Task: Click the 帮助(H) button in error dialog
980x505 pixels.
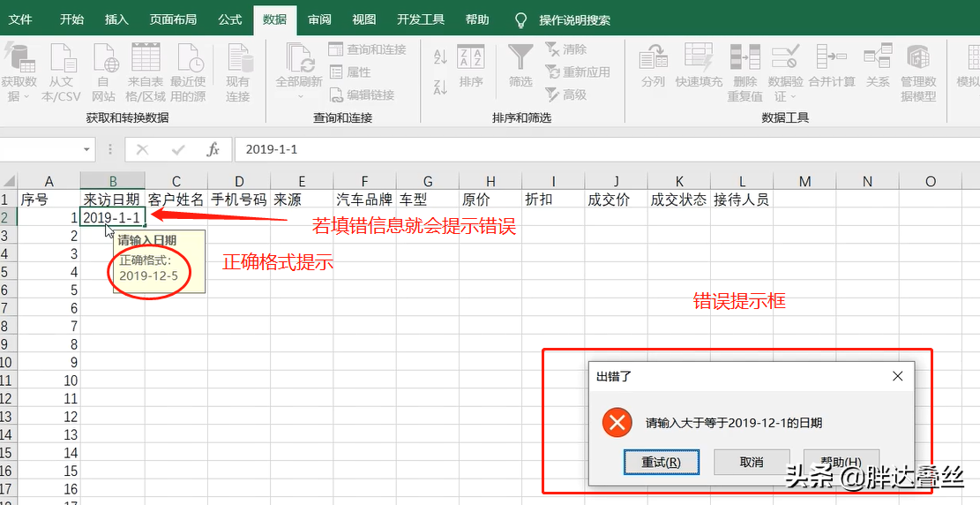Action: click(842, 462)
